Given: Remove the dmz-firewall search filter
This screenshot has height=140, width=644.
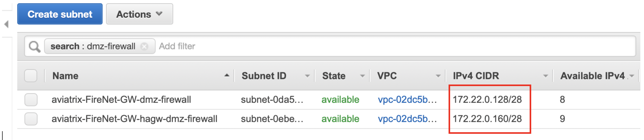Looking at the screenshot, I should tap(144, 46).
